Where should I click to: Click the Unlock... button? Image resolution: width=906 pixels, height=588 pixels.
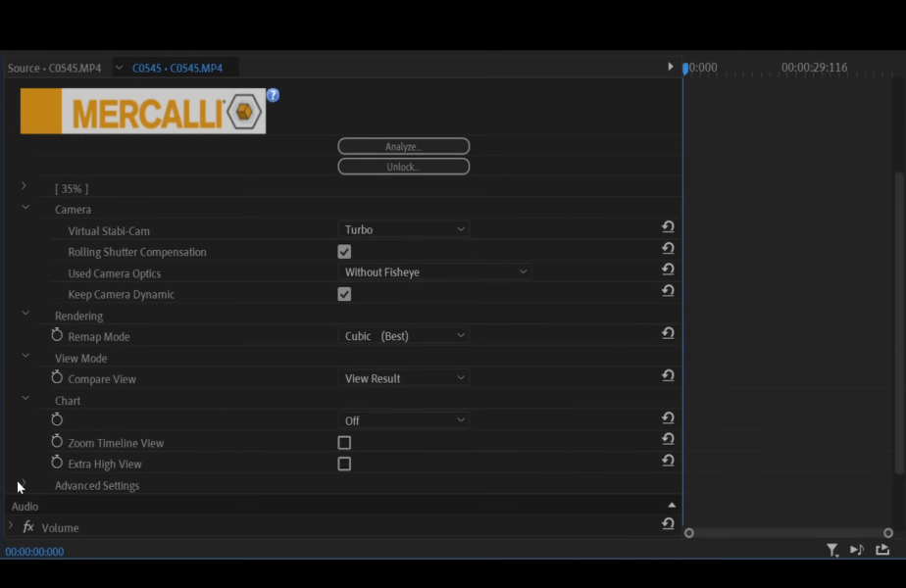(403, 167)
